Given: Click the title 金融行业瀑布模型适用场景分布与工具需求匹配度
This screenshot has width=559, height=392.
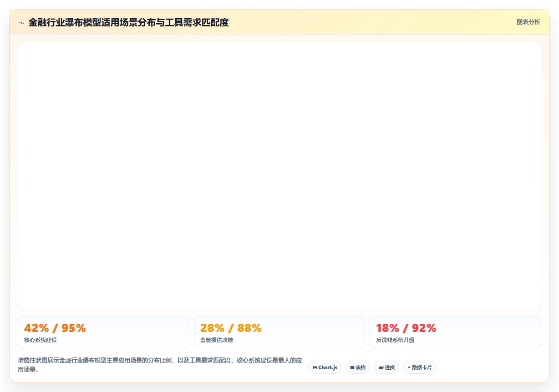Looking at the screenshot, I should (128, 22).
